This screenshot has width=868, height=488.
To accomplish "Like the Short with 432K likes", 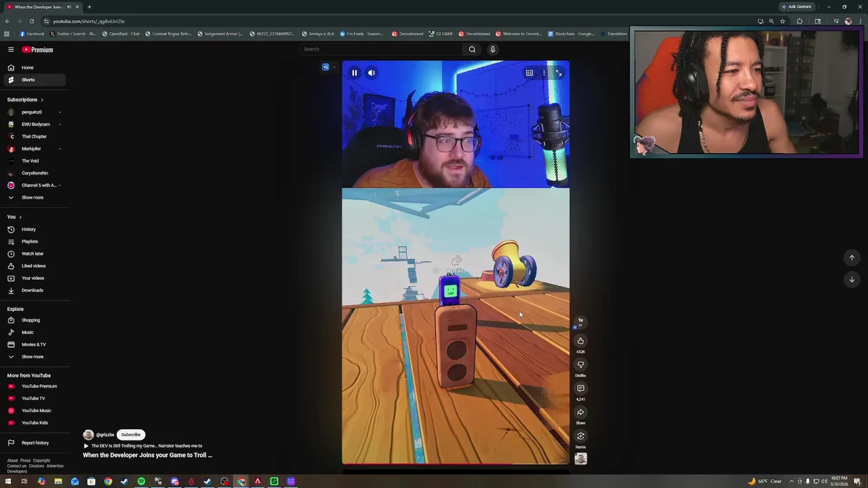I will coord(580,341).
